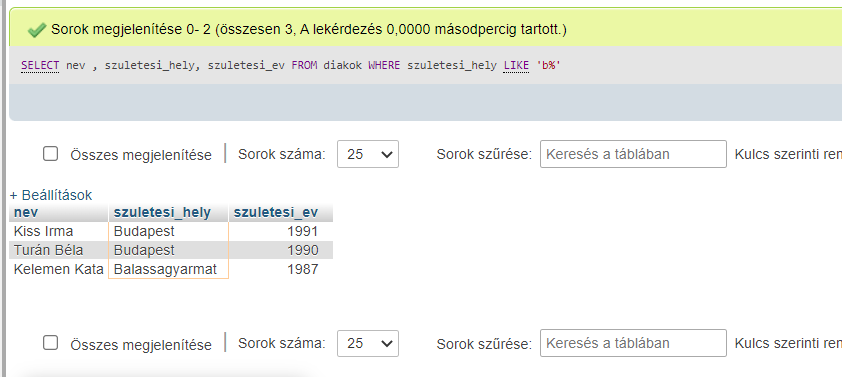Expand the + Beállítások options
Screen dimensions: 842x377
(x=51, y=195)
